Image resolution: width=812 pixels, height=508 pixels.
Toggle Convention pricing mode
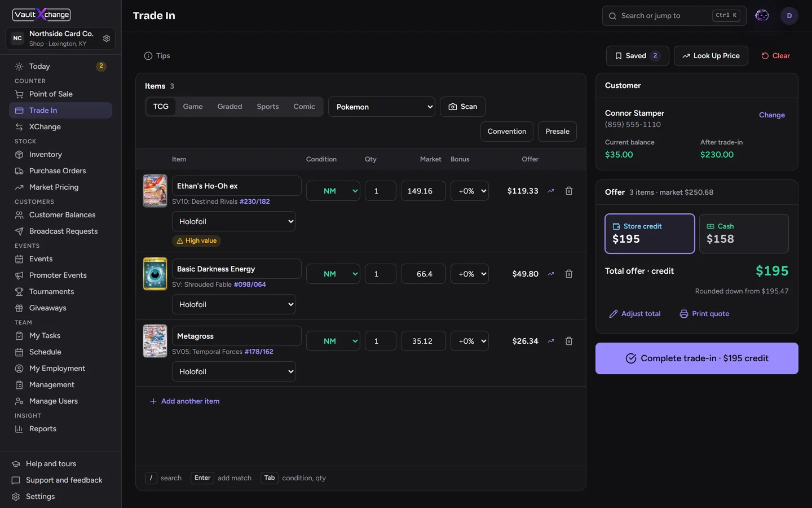pos(507,132)
